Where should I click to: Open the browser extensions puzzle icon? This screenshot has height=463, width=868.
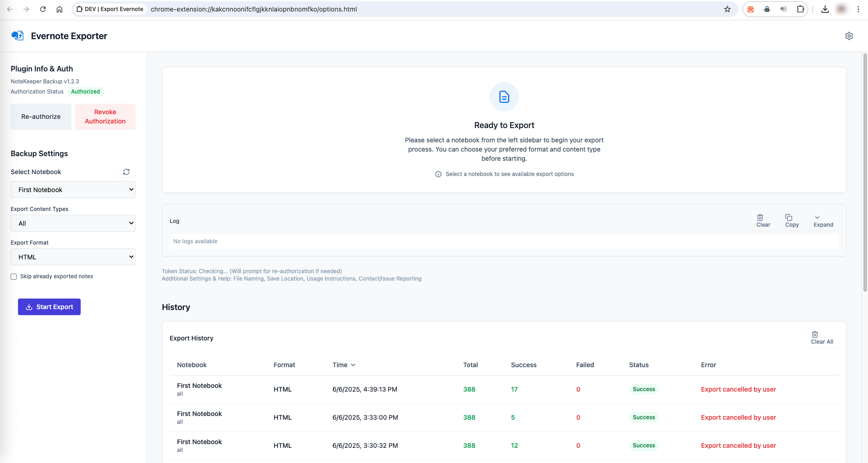(x=801, y=9)
